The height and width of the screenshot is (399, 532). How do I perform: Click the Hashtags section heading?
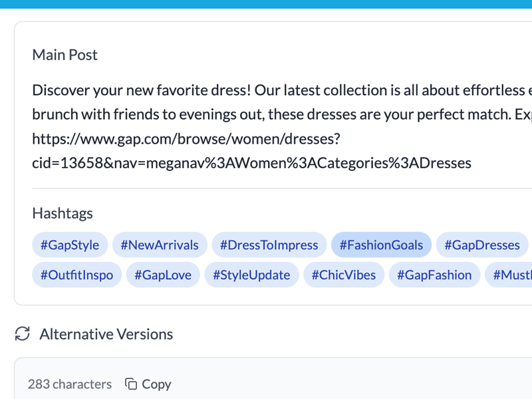63,213
